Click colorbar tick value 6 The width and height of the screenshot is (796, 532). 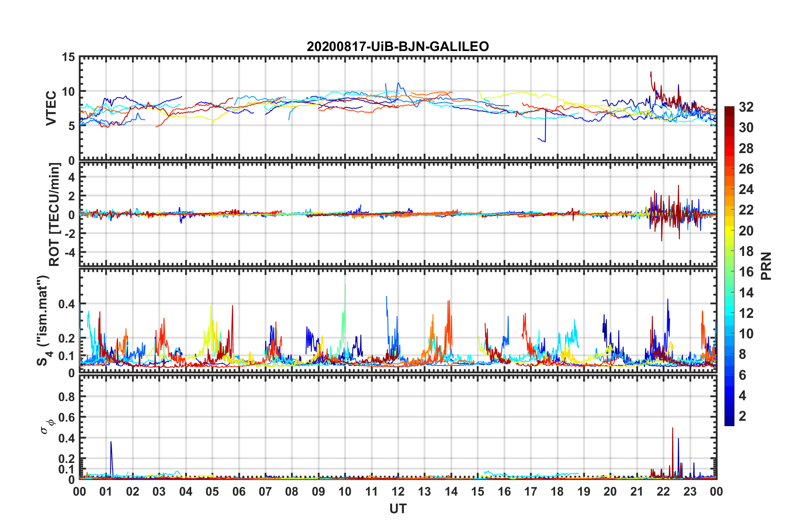[x=742, y=375]
